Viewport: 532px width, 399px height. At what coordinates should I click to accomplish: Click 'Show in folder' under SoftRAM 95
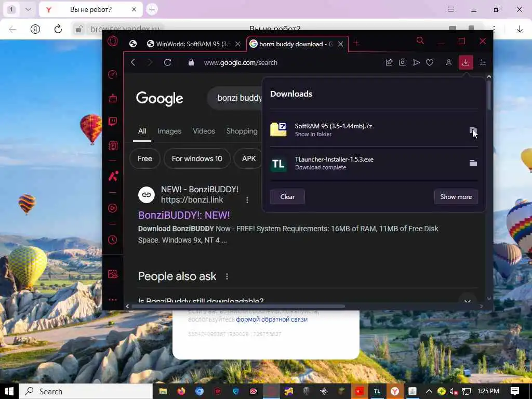pos(313,134)
